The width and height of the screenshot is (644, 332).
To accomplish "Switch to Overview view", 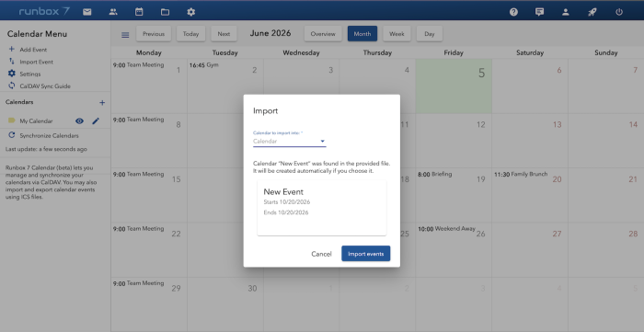I will click(323, 34).
